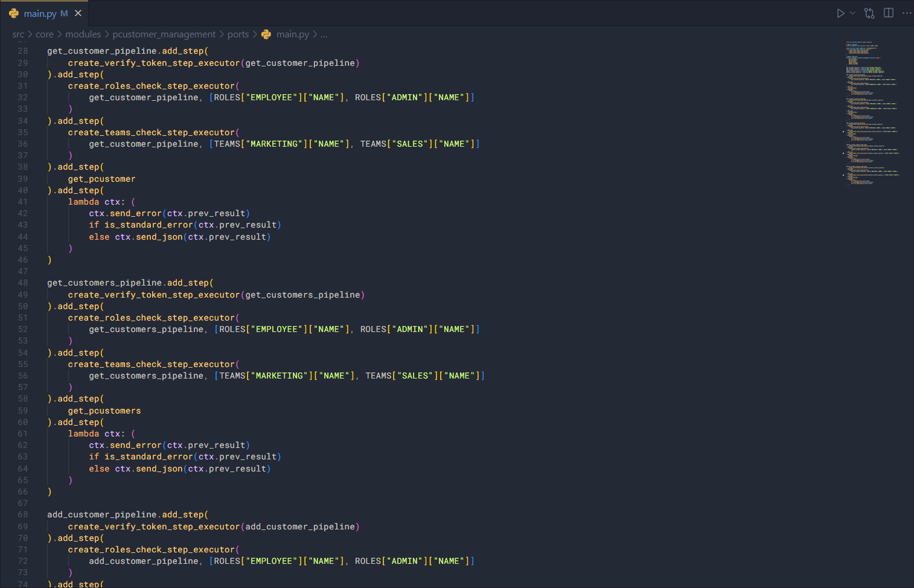
Task: Click the Python icon in the main.py tab
Action: click(x=14, y=13)
